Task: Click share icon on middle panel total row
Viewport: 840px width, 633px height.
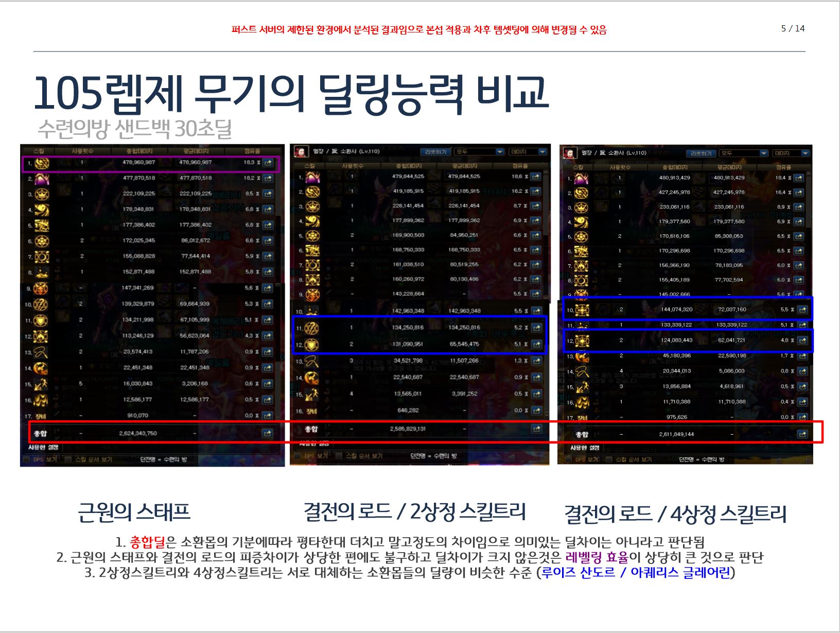Action: click(536, 429)
